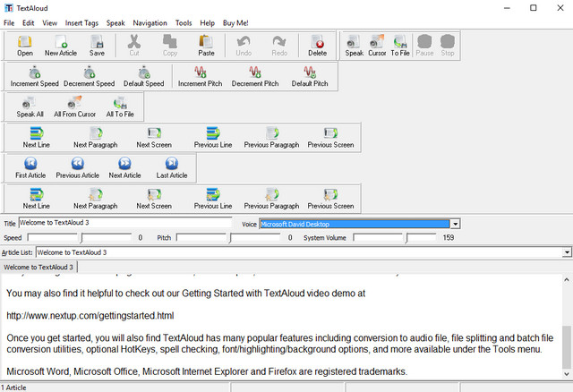The image size is (573, 392).
Task: Click All To File icon
Action: click(120, 107)
